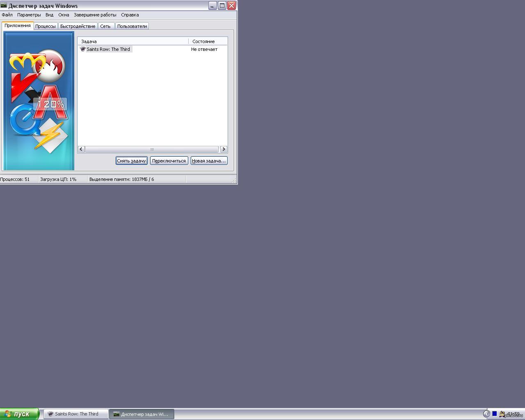Open the Окна menu
The image size is (525, 420).
click(x=64, y=15)
